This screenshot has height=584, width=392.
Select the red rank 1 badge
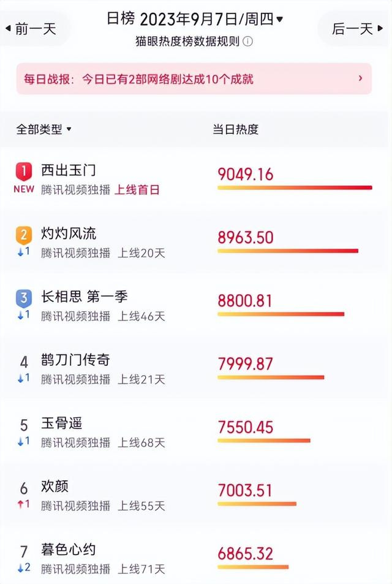[x=23, y=172]
